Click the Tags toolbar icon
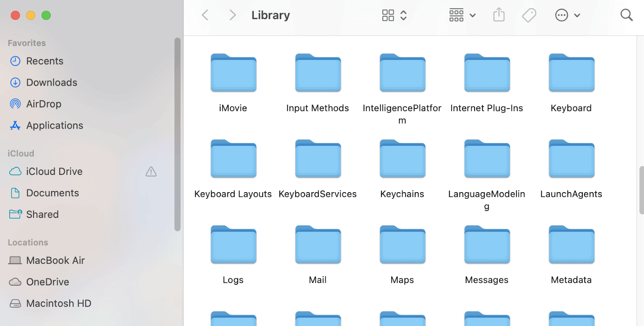Image resolution: width=644 pixels, height=326 pixels. [x=529, y=15]
